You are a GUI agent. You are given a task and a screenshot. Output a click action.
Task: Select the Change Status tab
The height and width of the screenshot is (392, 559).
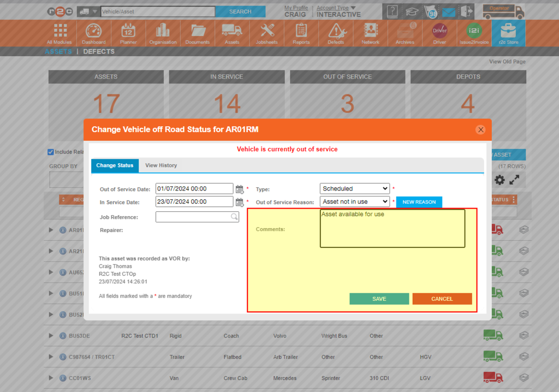pyautogui.click(x=115, y=165)
